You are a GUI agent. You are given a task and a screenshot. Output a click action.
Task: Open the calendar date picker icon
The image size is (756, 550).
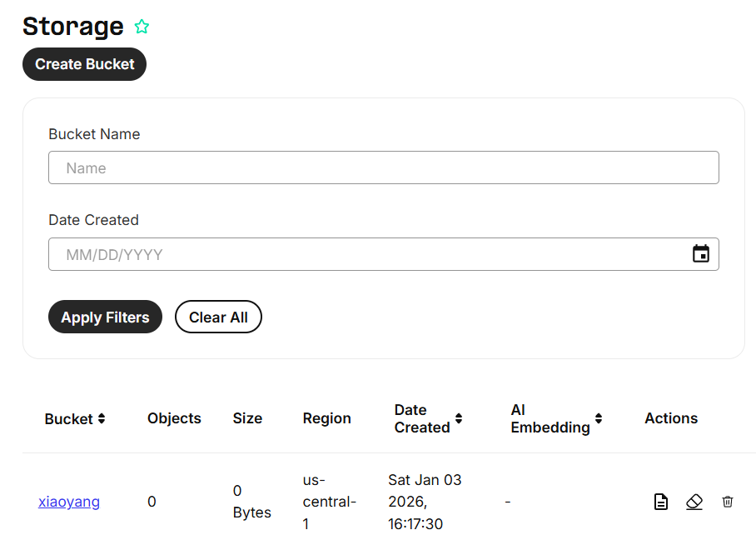coord(701,254)
